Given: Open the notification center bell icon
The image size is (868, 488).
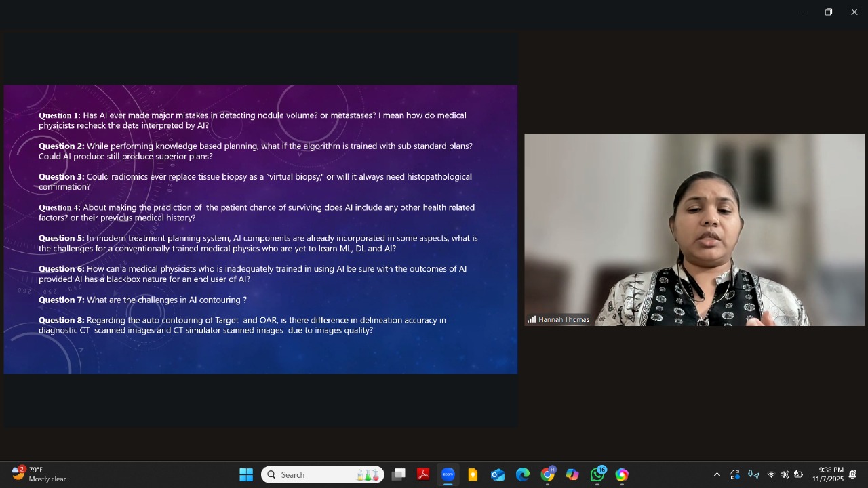Looking at the screenshot, I should [852, 474].
